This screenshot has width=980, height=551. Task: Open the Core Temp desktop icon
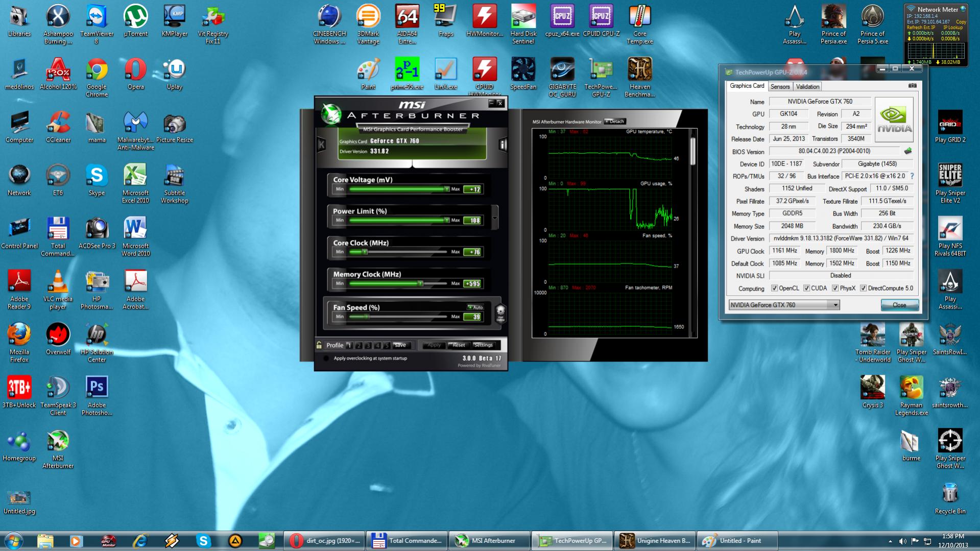point(639,24)
